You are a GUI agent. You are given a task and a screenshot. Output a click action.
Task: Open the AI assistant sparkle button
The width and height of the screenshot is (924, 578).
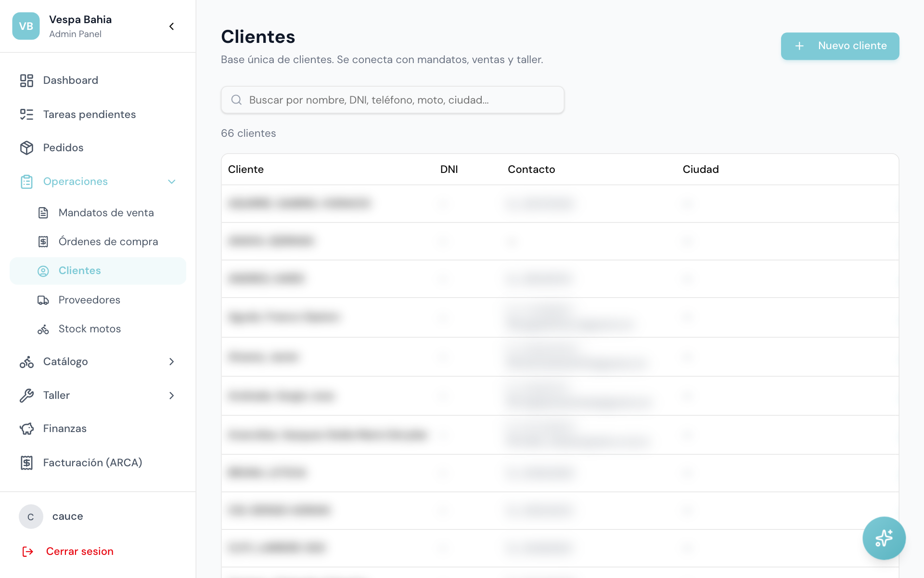point(884,538)
